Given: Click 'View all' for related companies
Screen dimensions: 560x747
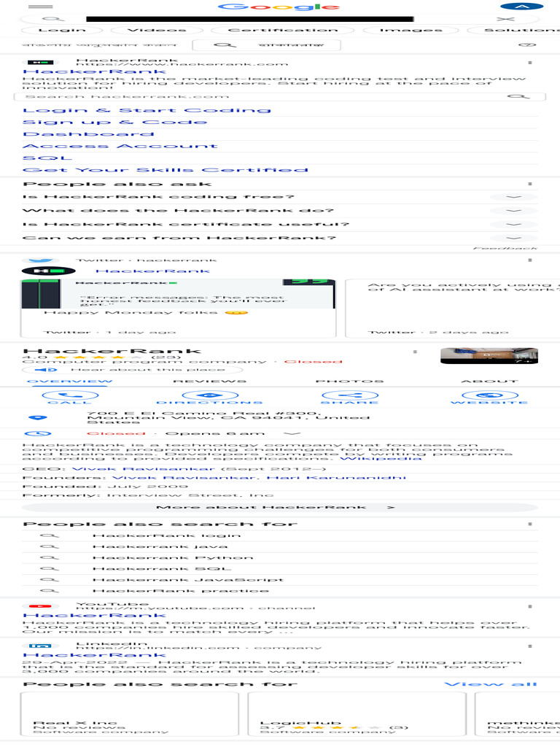Looking at the screenshot, I should pos(491,684).
